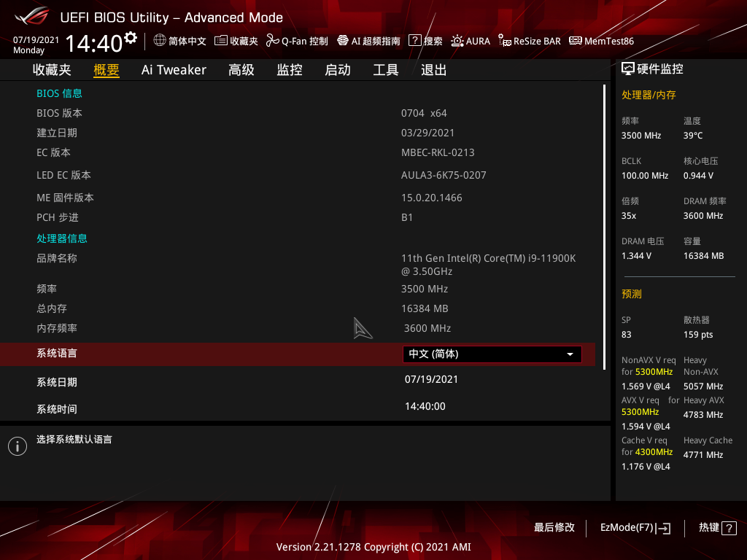Open the 系统语言 dropdown

pos(492,354)
